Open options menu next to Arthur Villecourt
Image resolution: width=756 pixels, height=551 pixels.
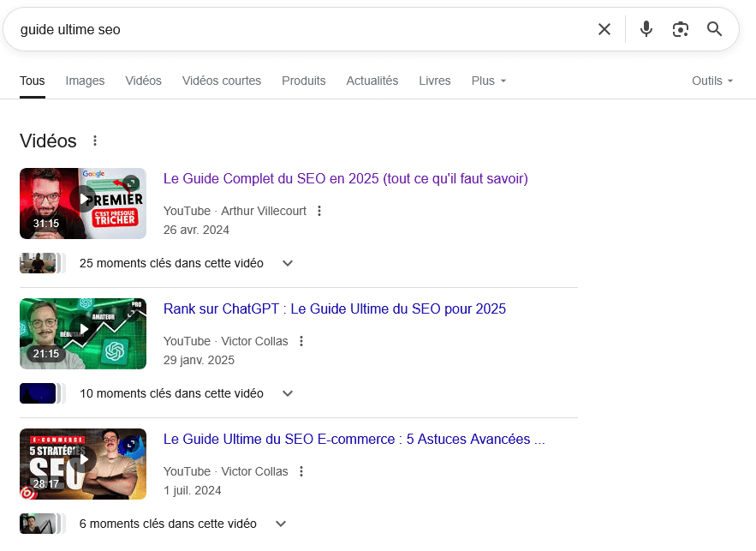319,211
